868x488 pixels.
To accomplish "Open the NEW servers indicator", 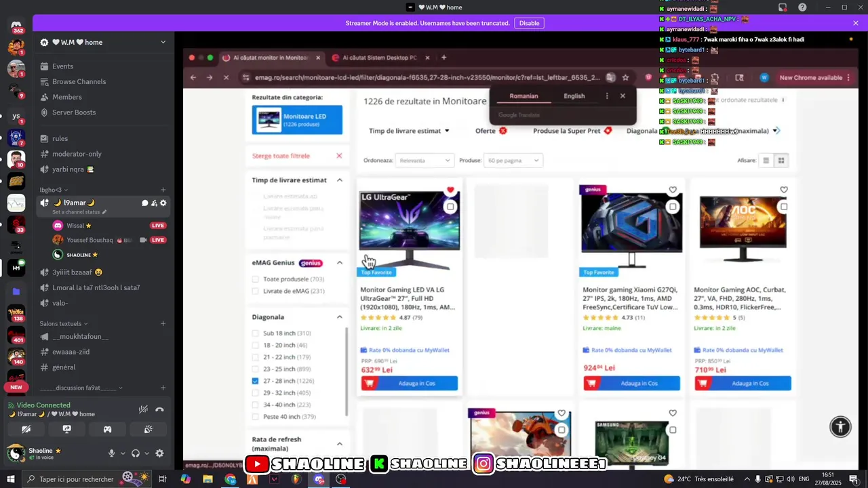I will (x=16, y=387).
